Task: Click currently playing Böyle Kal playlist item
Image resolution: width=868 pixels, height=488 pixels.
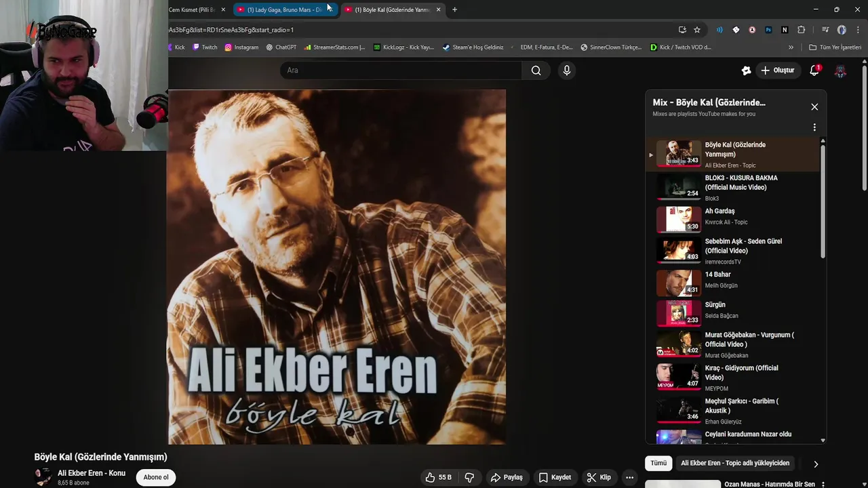Action: pos(732,155)
